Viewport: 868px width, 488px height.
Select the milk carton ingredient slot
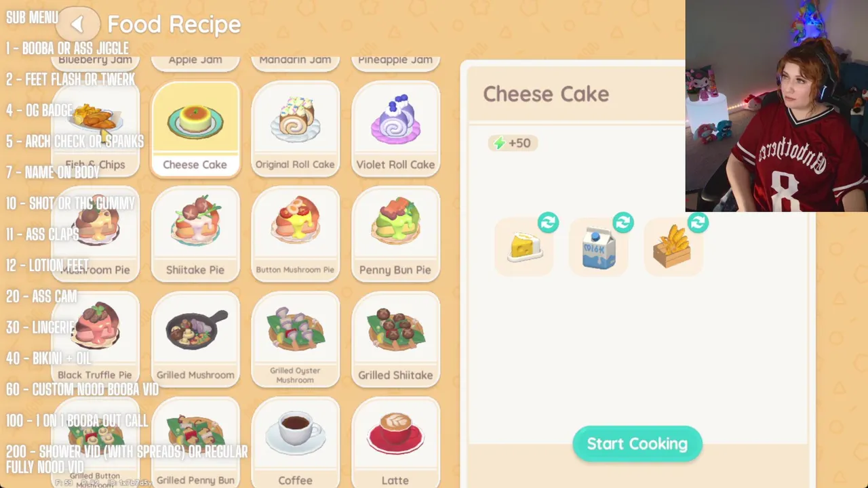599,247
